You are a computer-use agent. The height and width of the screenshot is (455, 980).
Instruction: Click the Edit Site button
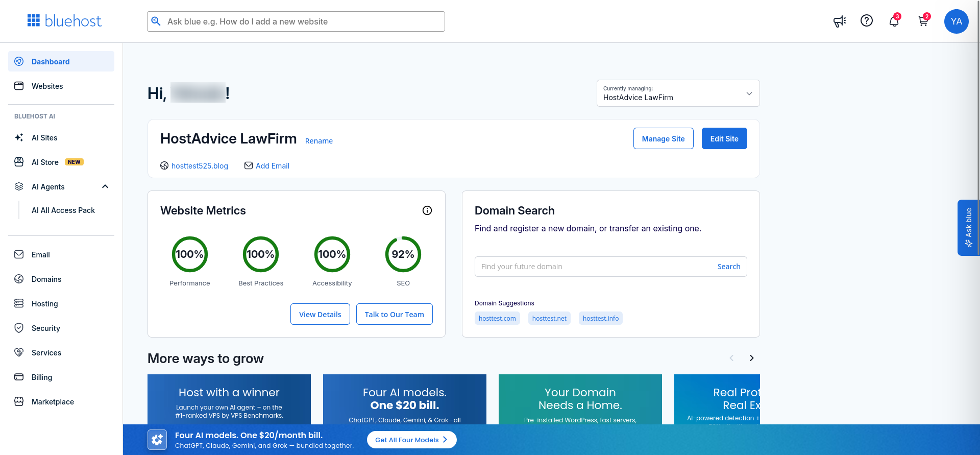[724, 138]
